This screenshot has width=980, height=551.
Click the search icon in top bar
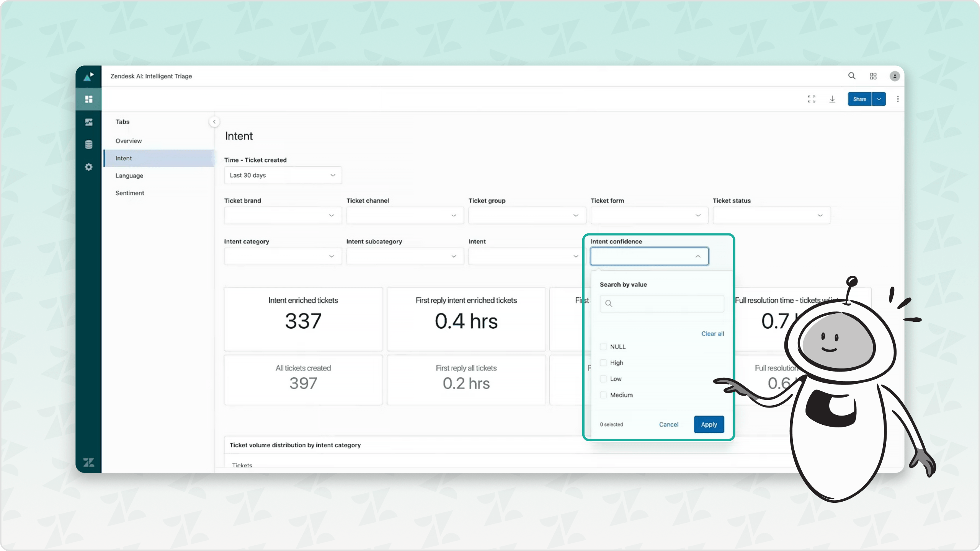851,75
